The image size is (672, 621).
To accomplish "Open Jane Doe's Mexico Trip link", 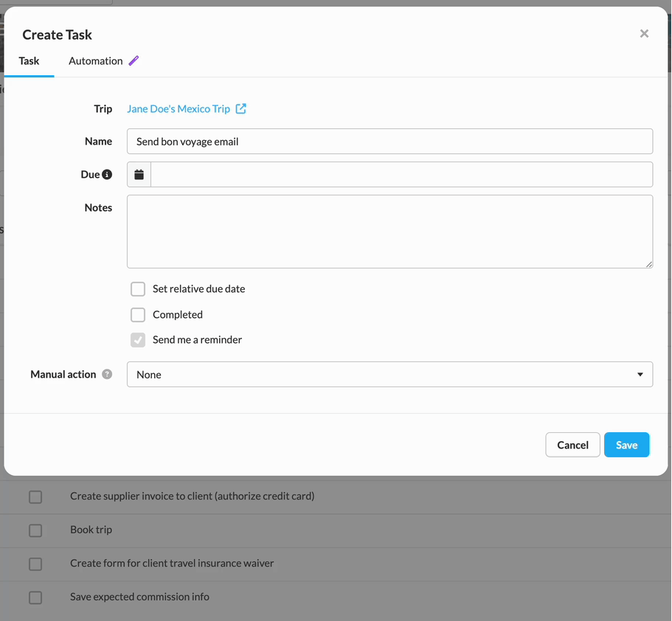I will [x=179, y=108].
